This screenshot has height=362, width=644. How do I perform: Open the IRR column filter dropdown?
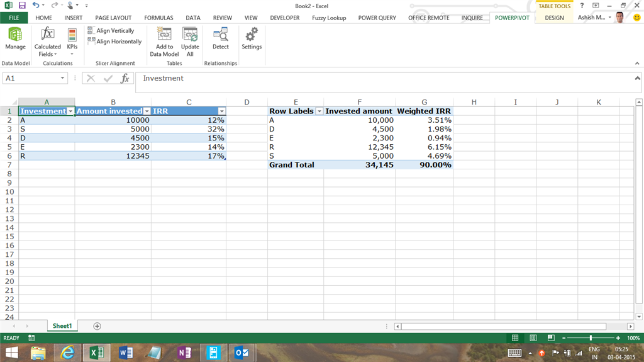click(x=222, y=111)
